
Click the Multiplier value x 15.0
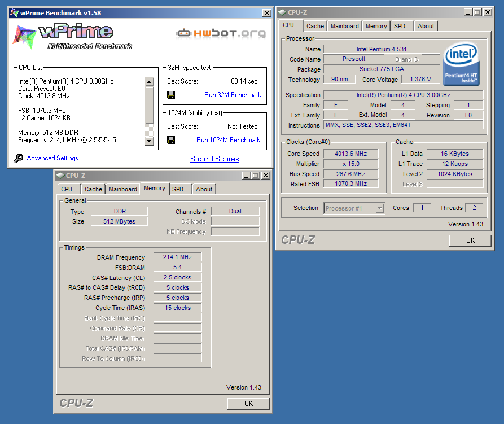[x=350, y=164]
